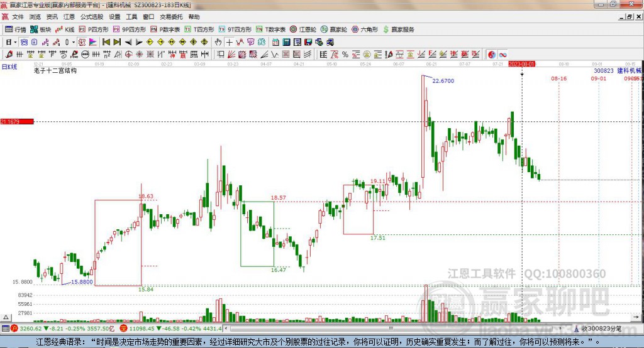
Task: Open the 窗口 menu
Action: (148, 17)
